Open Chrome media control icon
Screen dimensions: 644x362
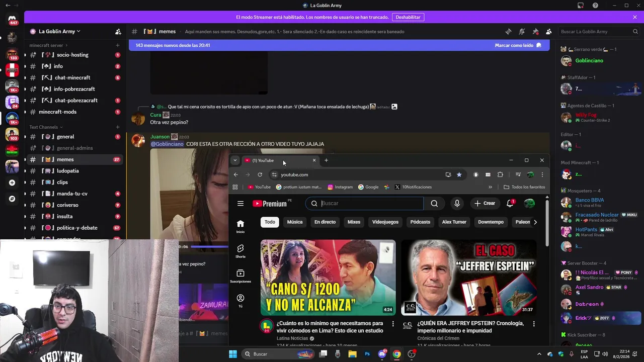pyautogui.click(x=518, y=174)
